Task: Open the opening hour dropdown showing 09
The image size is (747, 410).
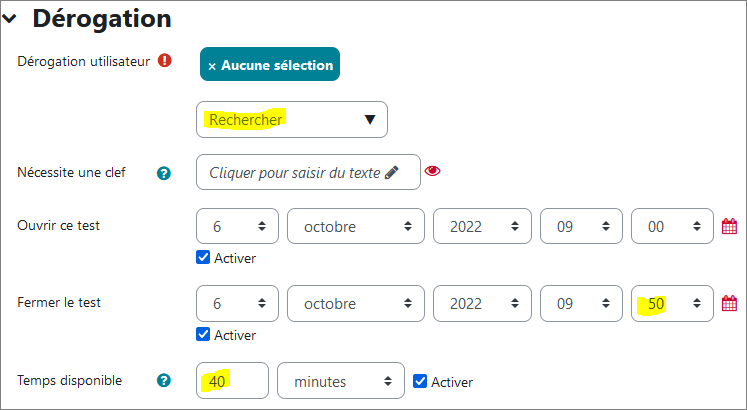Action: (581, 226)
